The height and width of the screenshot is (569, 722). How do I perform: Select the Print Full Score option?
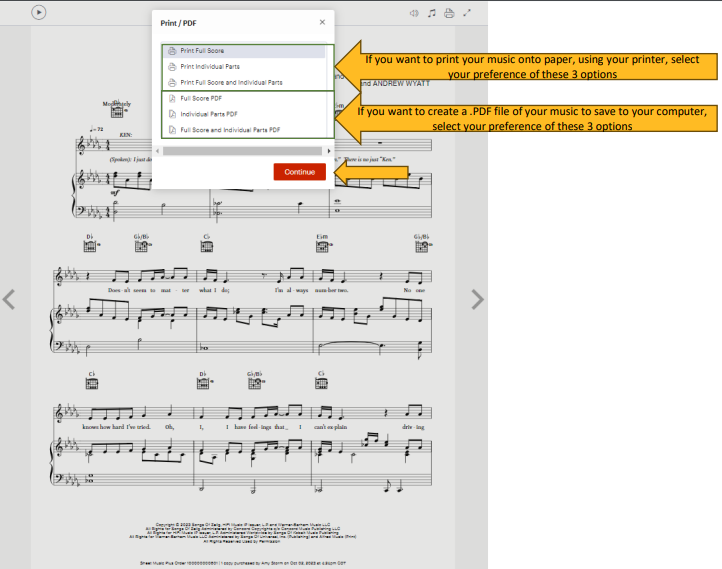coord(202,50)
